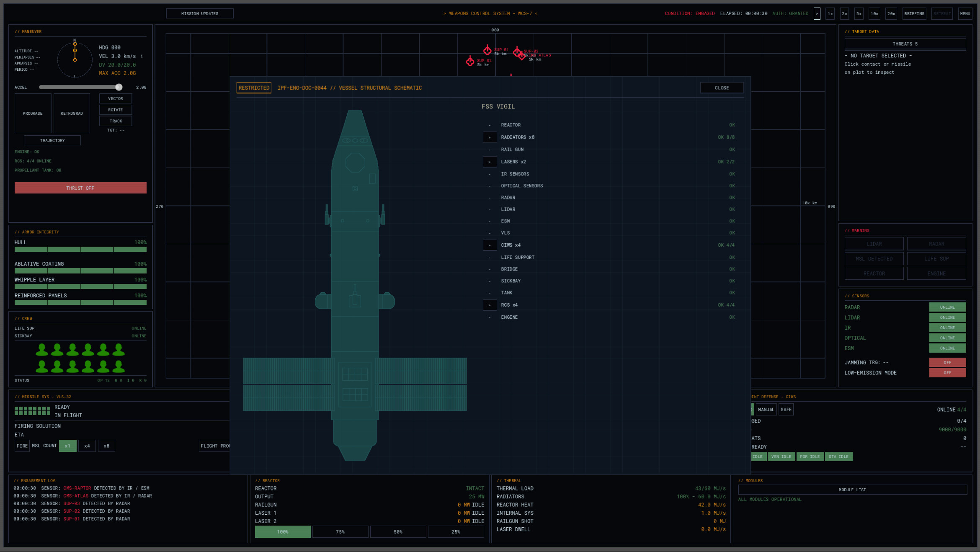Click the CMS-RAPTOR engagement log entry

tap(82, 488)
